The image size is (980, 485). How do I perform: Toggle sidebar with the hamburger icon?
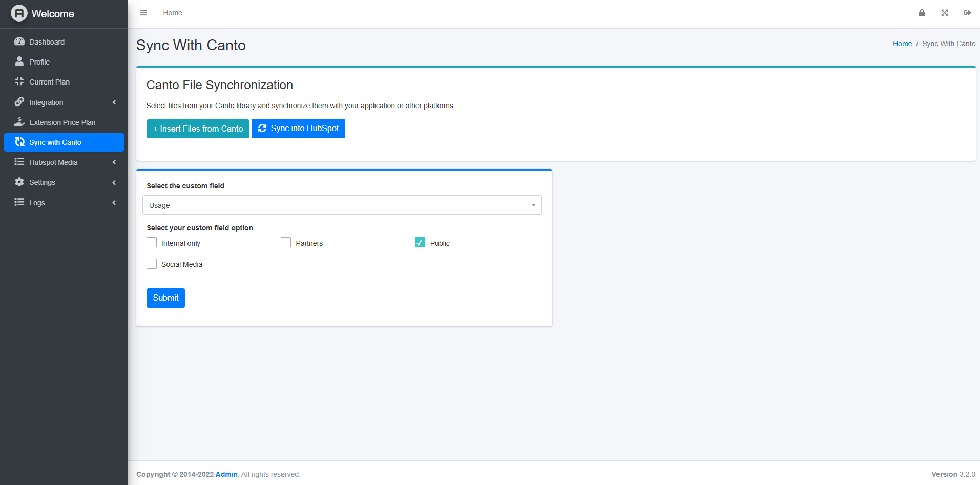[143, 13]
